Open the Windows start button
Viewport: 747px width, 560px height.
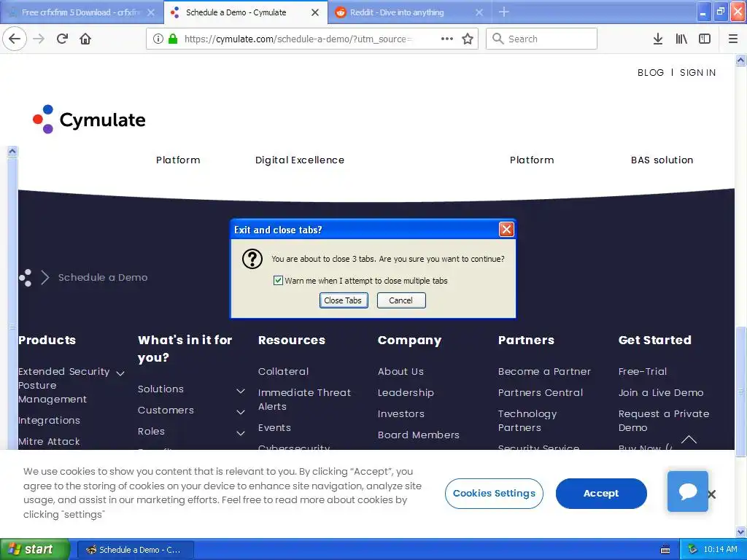35,550
